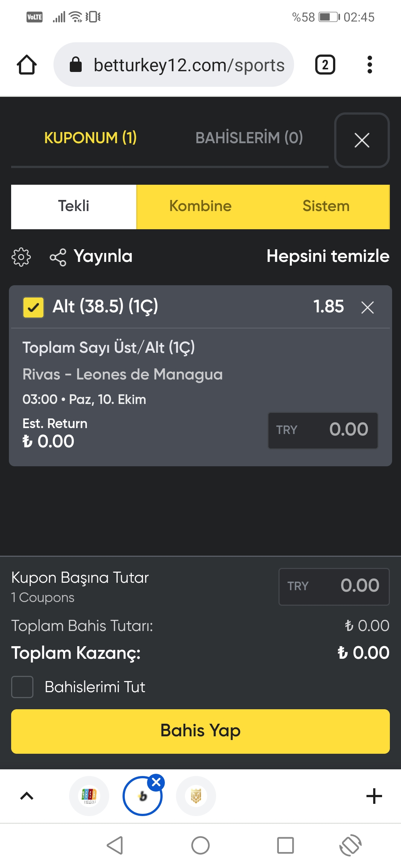Uncheck the Alt (38.5) (1Ç) bet checkbox
This screenshot has height=868, width=401.
point(33,308)
